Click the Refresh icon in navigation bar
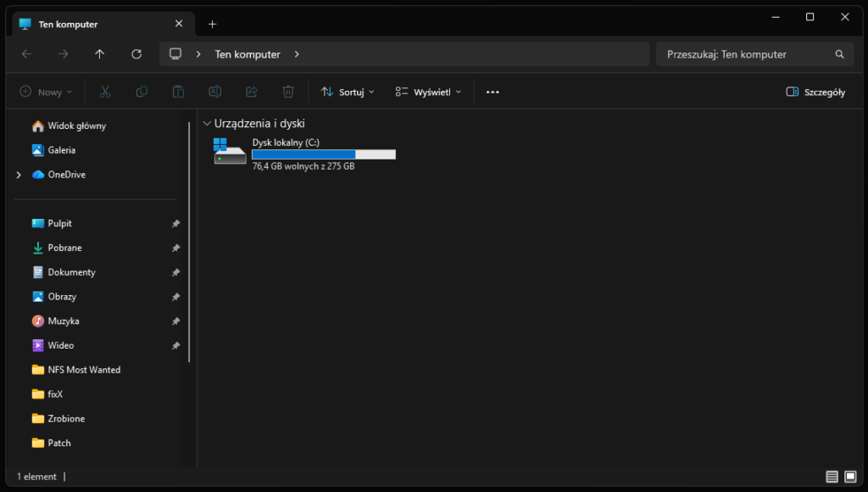This screenshot has height=492, width=868. [136, 54]
